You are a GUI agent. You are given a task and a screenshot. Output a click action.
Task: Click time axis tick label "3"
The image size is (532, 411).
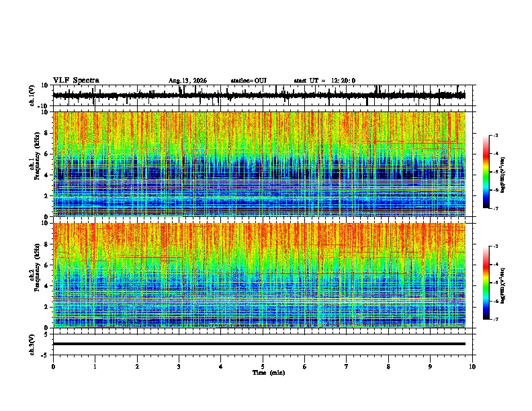179,367
